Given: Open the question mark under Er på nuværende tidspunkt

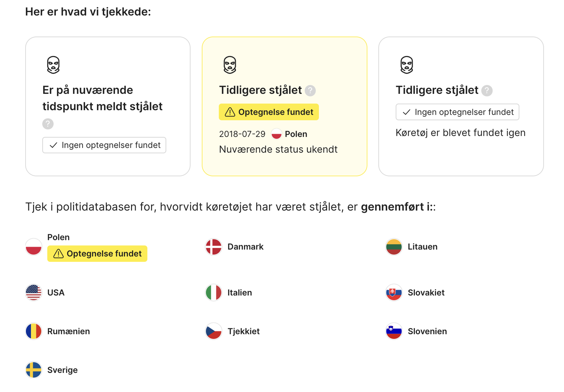Looking at the screenshot, I should pos(48,124).
